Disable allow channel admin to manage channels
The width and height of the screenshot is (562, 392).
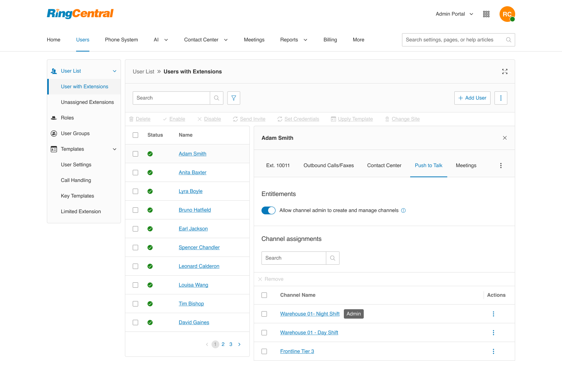(x=269, y=210)
